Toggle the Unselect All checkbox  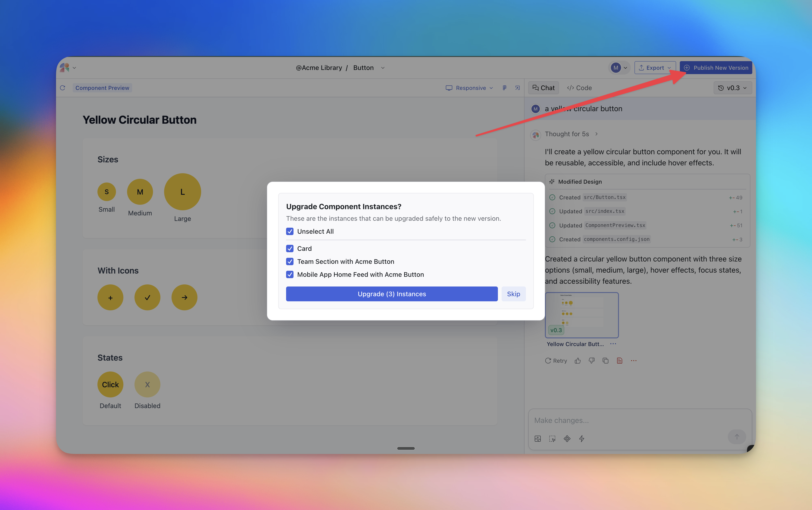[x=290, y=231]
